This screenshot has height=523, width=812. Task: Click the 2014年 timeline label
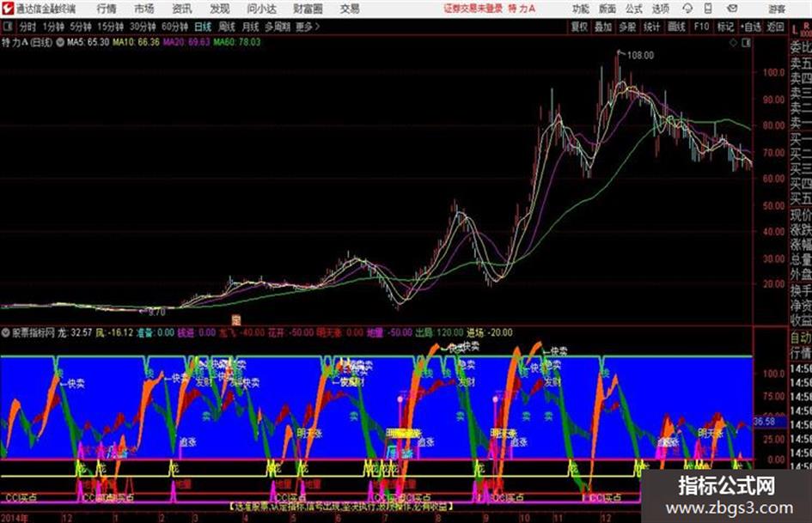(x=15, y=518)
